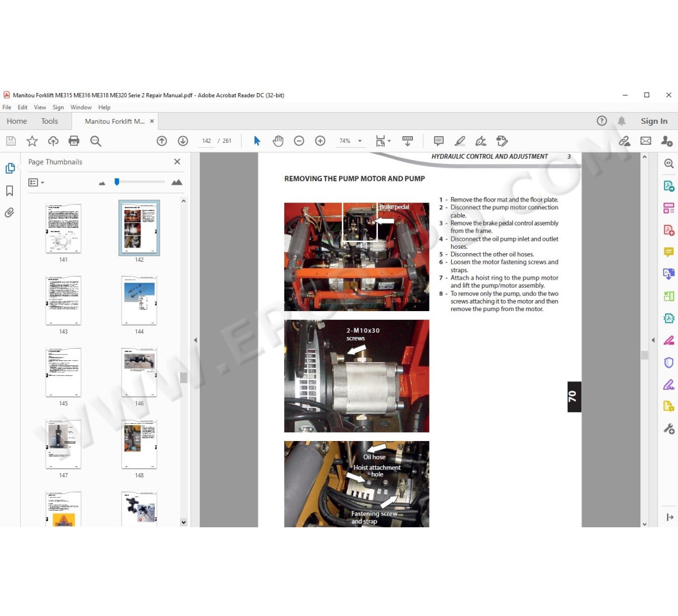Expand the right tools pane labels
The height and width of the screenshot is (616, 678).
(670, 517)
